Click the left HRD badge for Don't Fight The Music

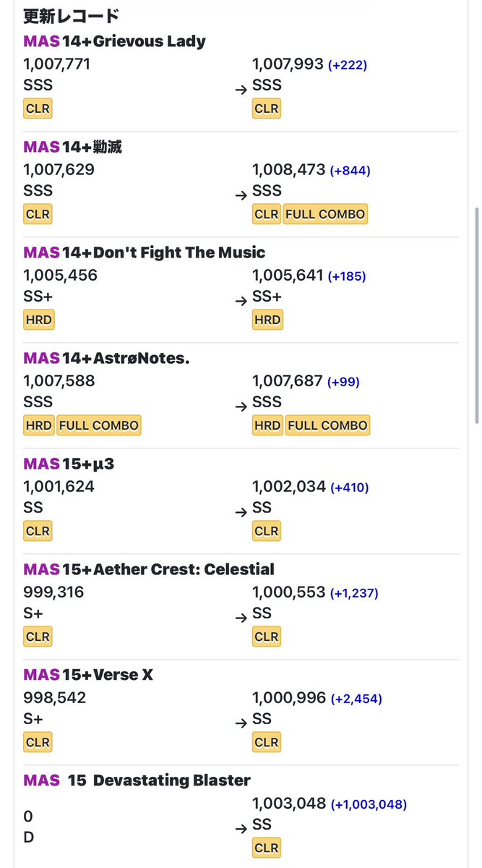(x=38, y=320)
